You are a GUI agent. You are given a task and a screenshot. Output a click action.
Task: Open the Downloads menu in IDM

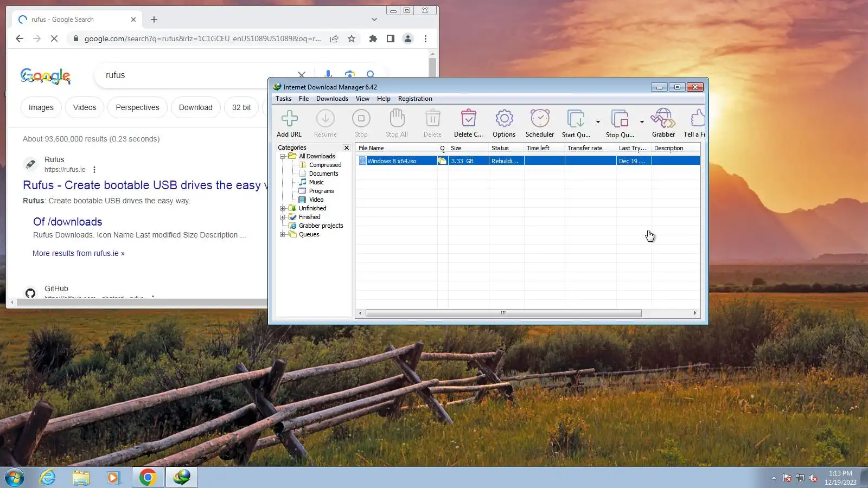point(332,99)
